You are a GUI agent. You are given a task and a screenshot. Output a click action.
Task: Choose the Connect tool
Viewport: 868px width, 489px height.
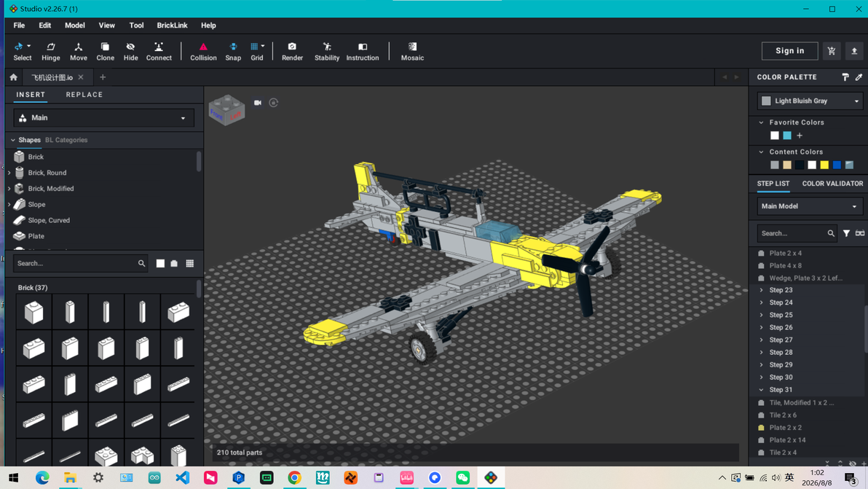point(159,52)
